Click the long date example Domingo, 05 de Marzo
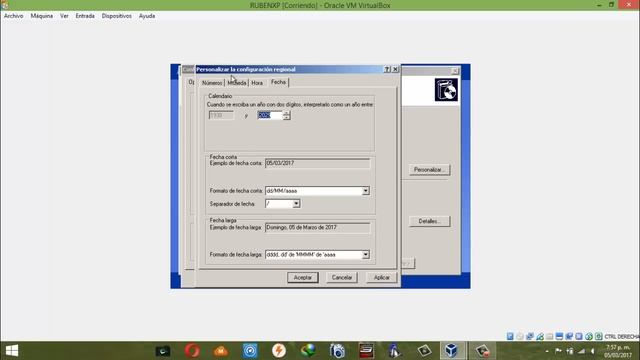Screen dimensions: 640x360 (x=318, y=227)
